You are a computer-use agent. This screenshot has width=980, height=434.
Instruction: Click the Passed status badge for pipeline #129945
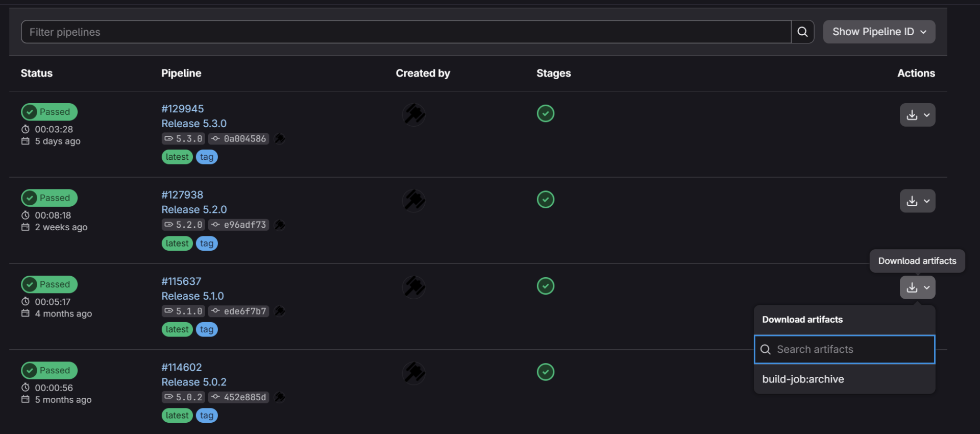coord(50,112)
